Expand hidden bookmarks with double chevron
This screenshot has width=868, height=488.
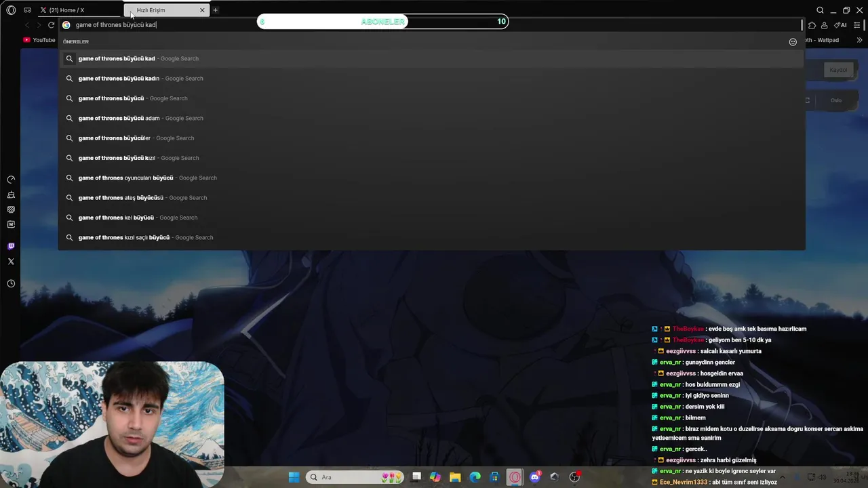click(x=860, y=40)
